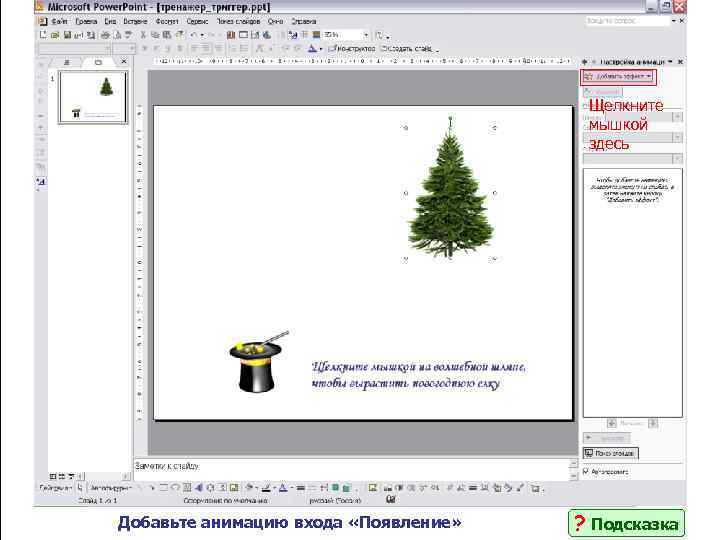The height and width of the screenshot is (540, 720).
Task: Click the Print icon in the toolbar
Action: [x=105, y=35]
